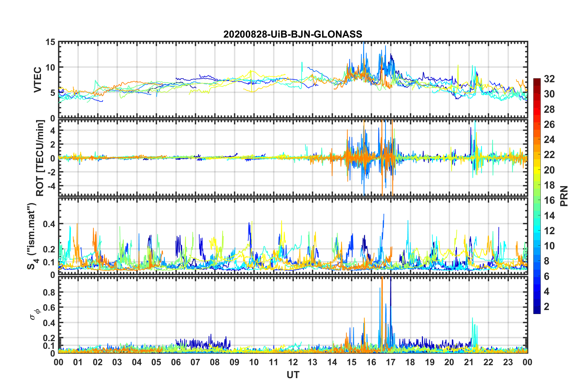Select colorbar tick label 6
Viewport: 586px width, 392px height.
click(547, 276)
